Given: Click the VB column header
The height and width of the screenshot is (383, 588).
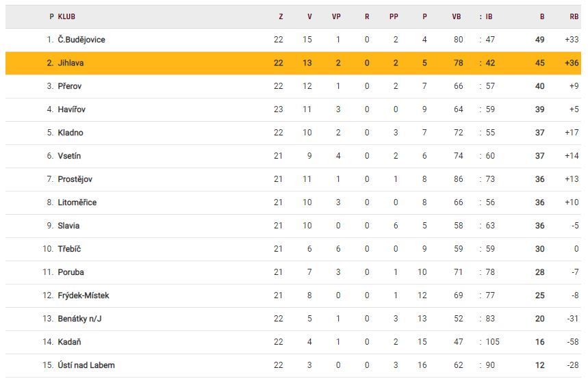Looking at the screenshot, I should [x=457, y=16].
